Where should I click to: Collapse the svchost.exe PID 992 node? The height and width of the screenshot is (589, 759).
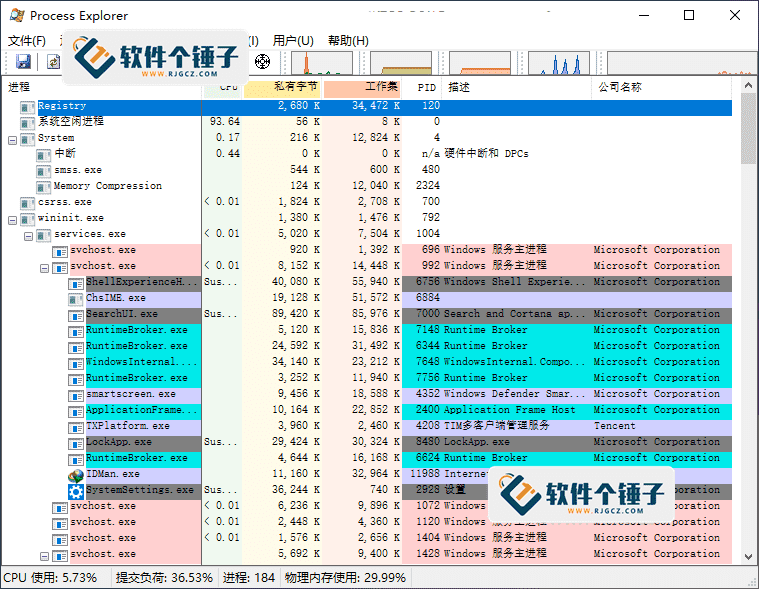(x=45, y=268)
